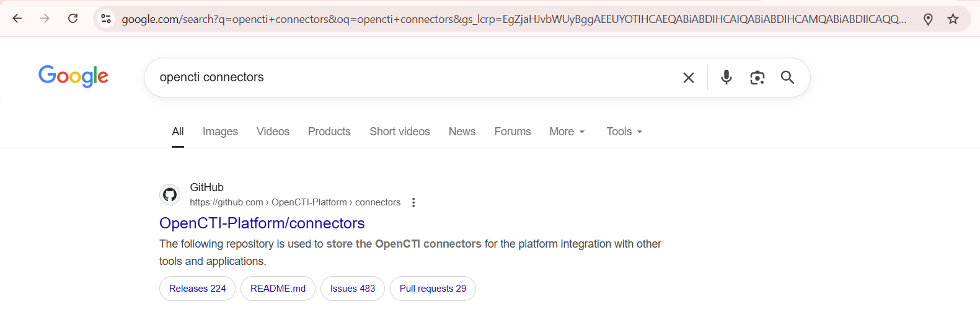Switch to the News tab
The height and width of the screenshot is (314, 980).
coord(462,132)
